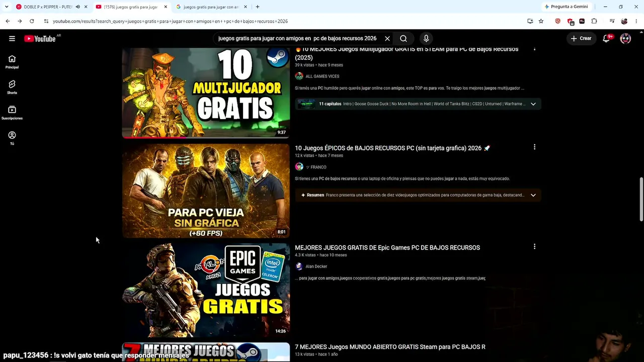
Task: Open the 10 MEJORES Juegos Multijugador GRATIS title
Action: 407,53
